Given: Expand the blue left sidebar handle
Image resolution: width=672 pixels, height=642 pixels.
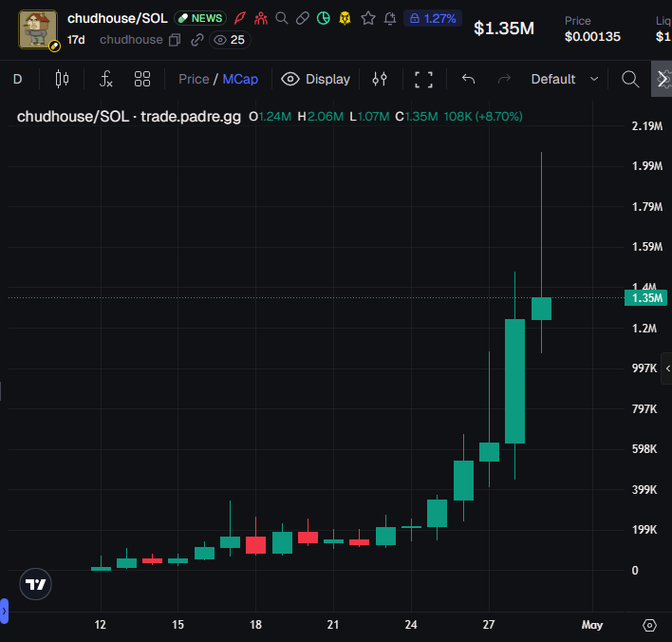Looking at the screenshot, I should click(4, 611).
